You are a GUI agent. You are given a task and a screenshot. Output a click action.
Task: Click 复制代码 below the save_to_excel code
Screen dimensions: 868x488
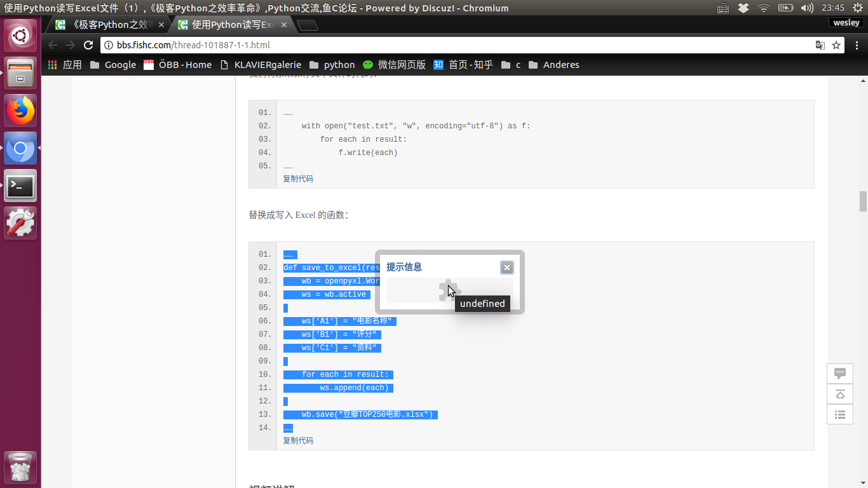[298, 440]
